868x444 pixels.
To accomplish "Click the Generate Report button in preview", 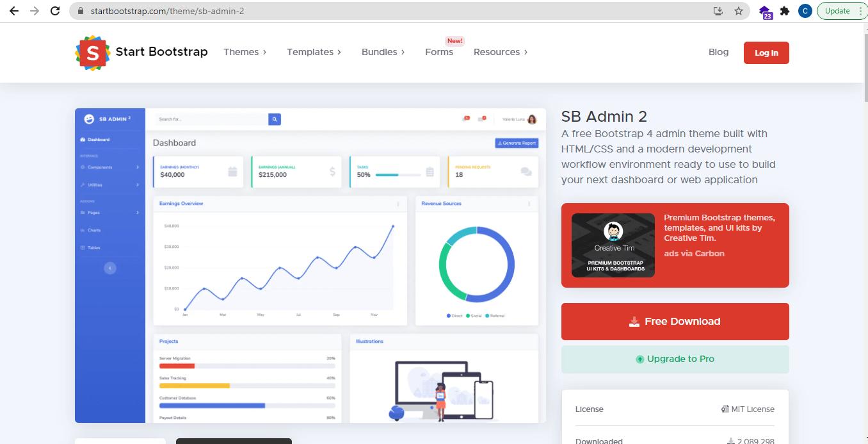I will (x=517, y=143).
